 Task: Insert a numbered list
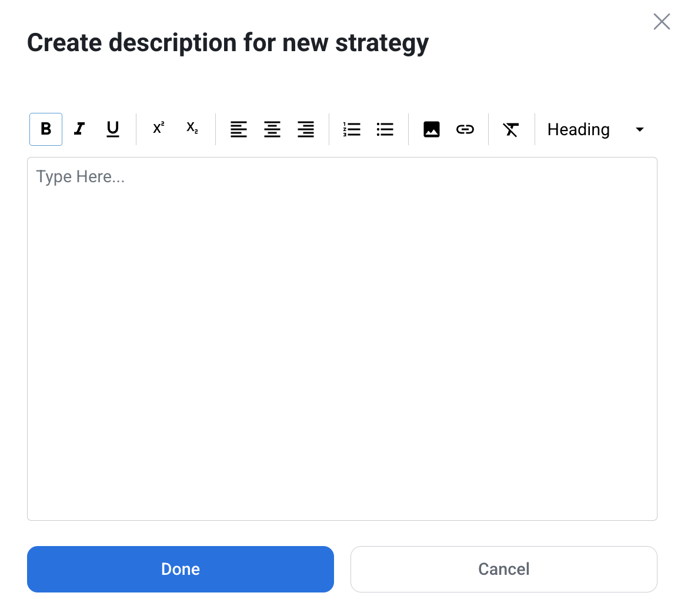(x=352, y=129)
